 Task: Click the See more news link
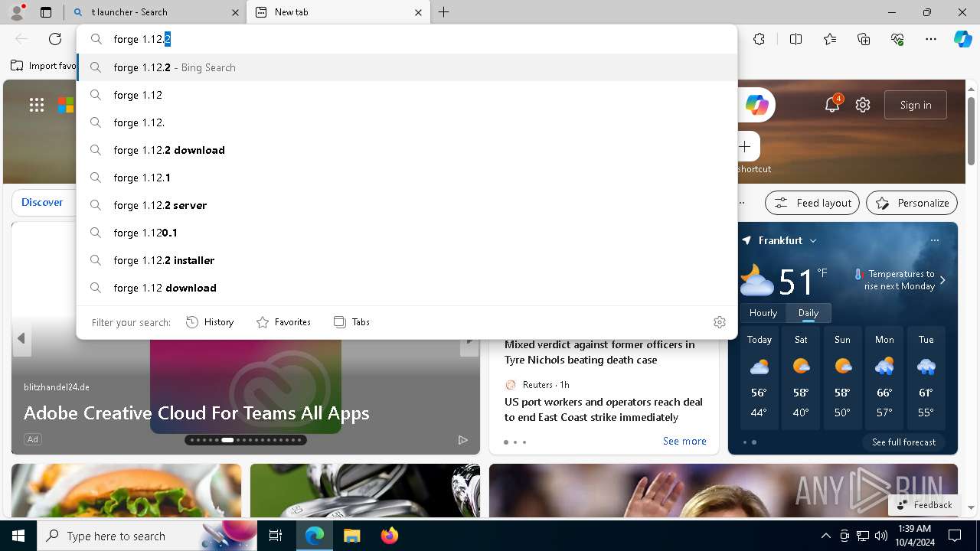point(684,441)
